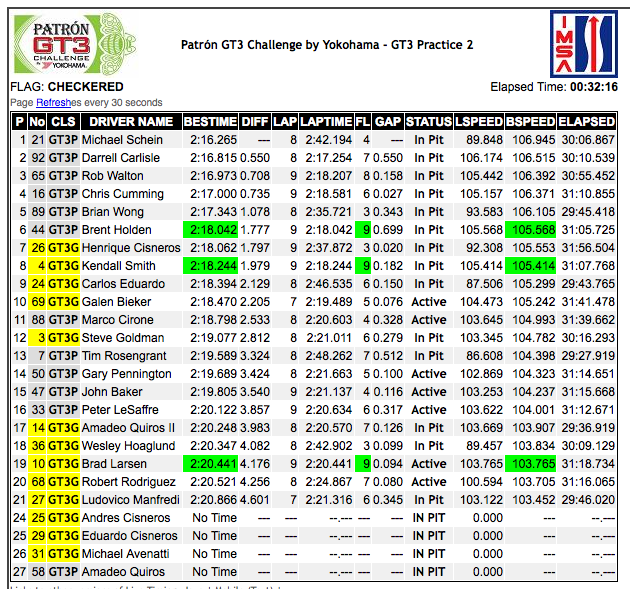Click the BESTIME column header

pyautogui.click(x=210, y=121)
